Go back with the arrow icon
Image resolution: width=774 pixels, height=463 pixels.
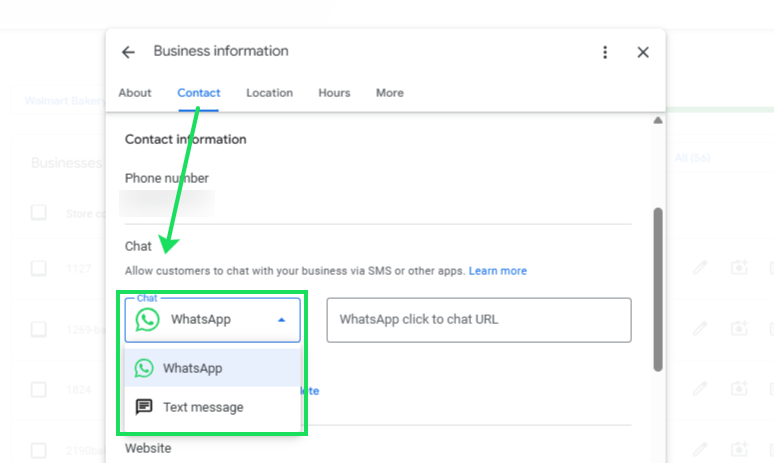(x=128, y=52)
